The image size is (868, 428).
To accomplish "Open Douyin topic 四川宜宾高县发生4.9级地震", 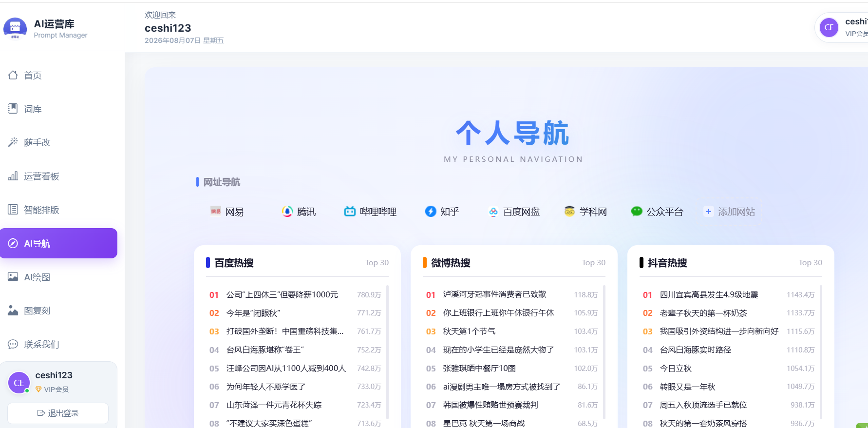I will coord(709,295).
